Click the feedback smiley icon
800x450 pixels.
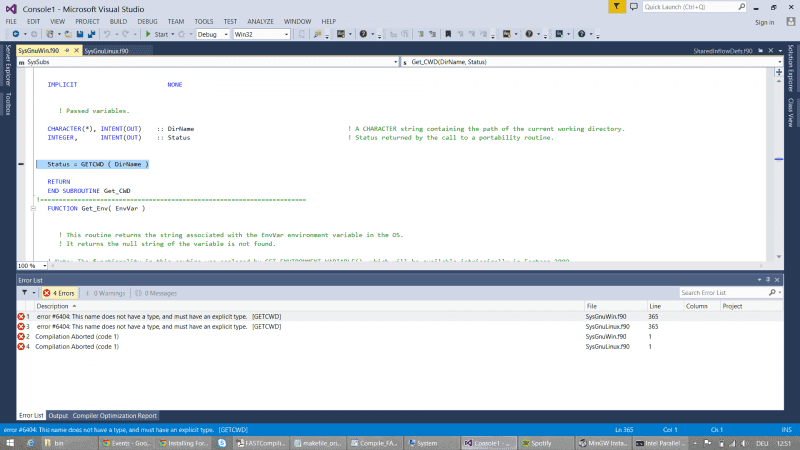pyautogui.click(x=634, y=6)
